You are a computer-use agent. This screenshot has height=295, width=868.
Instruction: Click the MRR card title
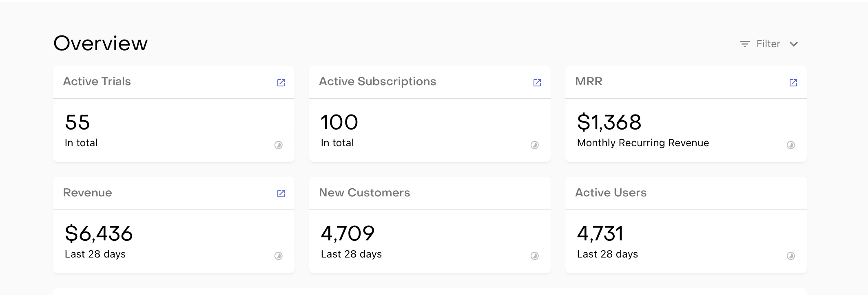[x=589, y=81]
